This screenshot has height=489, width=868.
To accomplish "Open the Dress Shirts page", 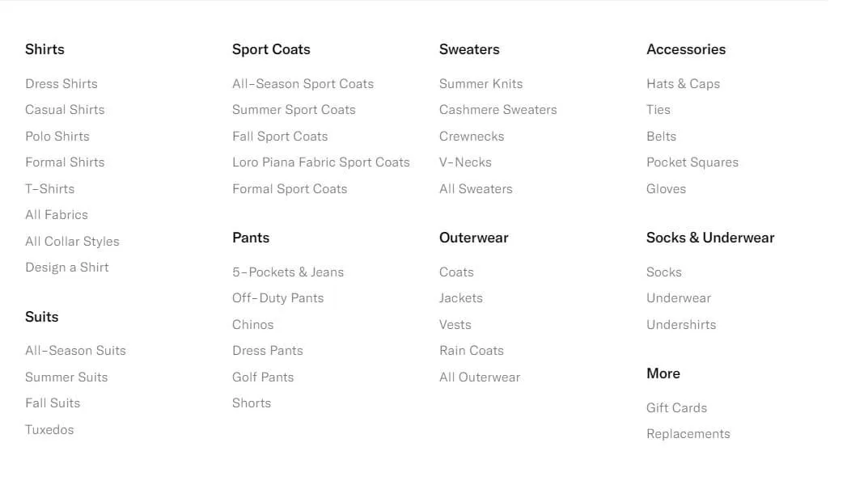I will tap(61, 83).
